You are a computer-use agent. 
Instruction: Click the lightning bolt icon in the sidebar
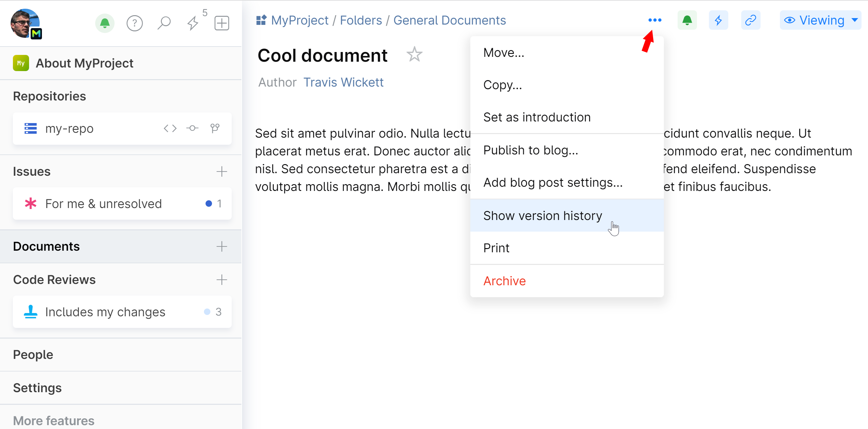193,23
